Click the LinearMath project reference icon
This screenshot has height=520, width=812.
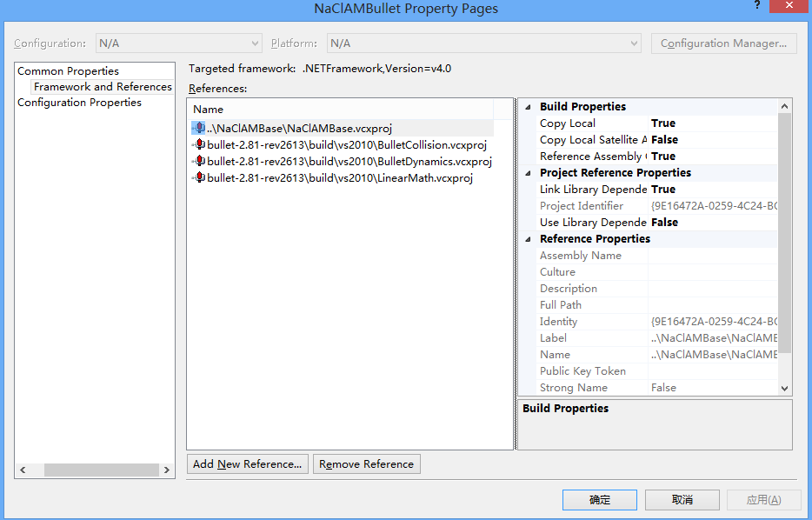tap(199, 177)
